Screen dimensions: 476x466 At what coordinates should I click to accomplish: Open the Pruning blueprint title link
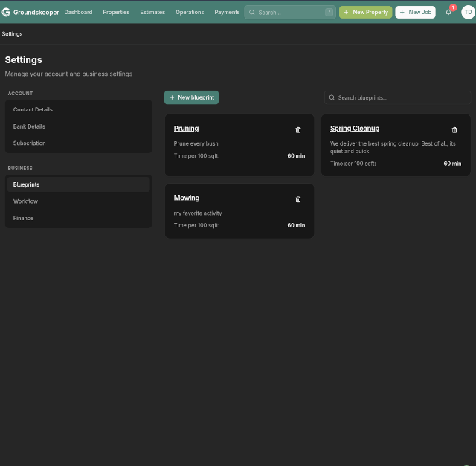(186, 129)
